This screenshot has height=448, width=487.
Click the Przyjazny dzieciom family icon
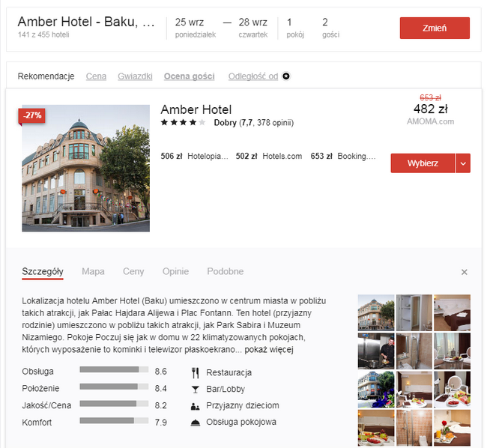[x=195, y=406]
